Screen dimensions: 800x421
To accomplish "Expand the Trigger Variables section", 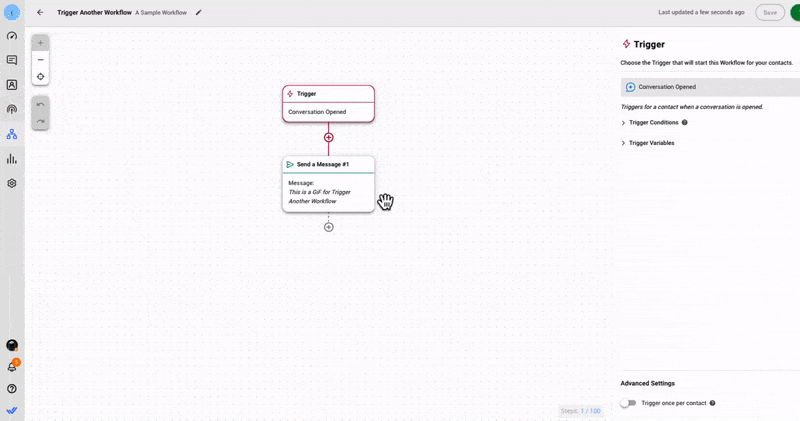I will pyautogui.click(x=651, y=143).
